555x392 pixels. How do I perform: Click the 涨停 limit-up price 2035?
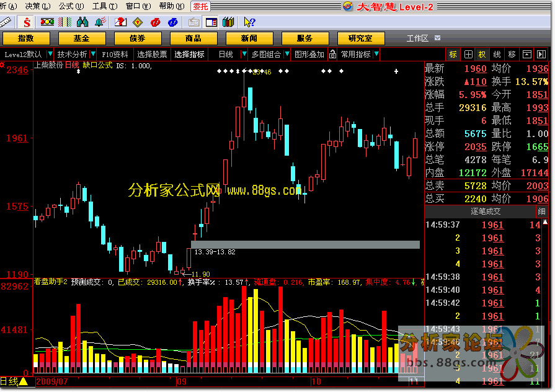coord(476,146)
